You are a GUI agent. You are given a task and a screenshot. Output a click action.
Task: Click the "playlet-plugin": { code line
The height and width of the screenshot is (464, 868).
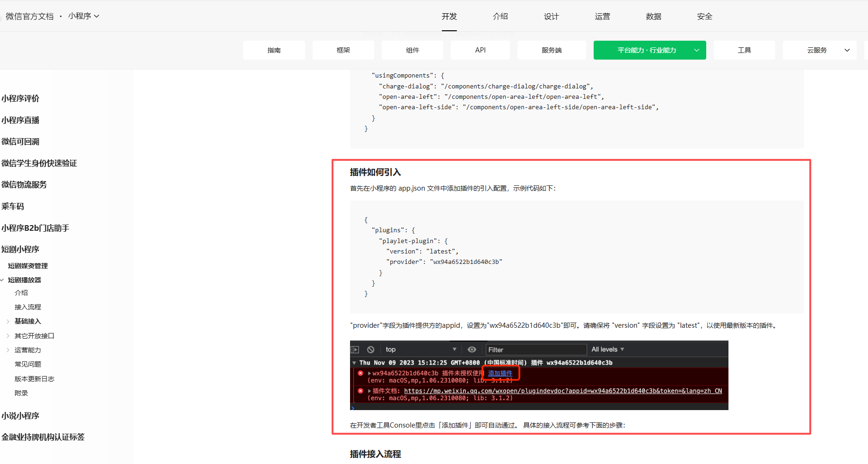pyautogui.click(x=413, y=241)
